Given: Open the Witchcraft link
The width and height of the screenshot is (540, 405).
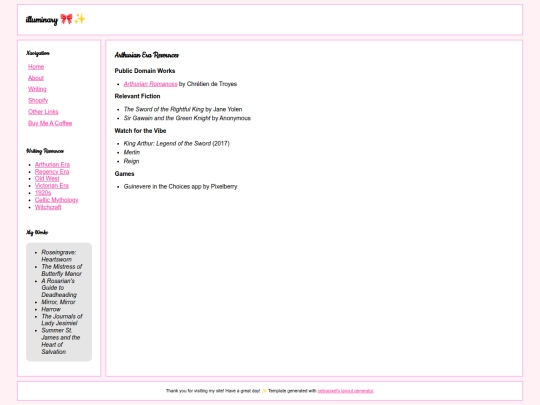Looking at the screenshot, I should pos(48,207).
